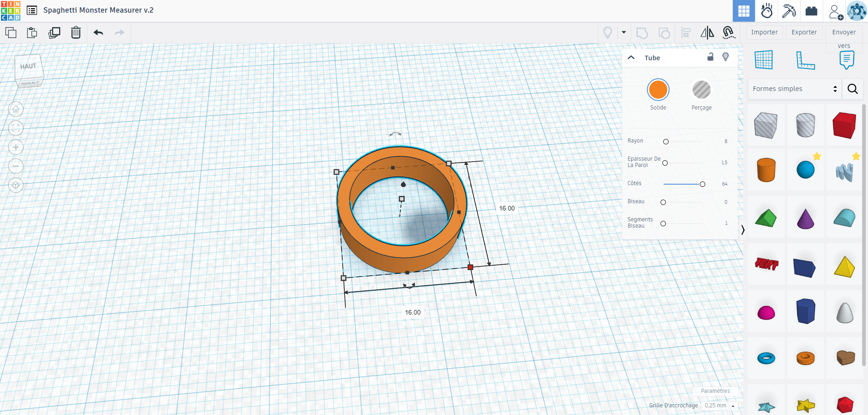Toggle show all lightbulb in toolbar
This screenshot has width=868, height=415.
[608, 33]
